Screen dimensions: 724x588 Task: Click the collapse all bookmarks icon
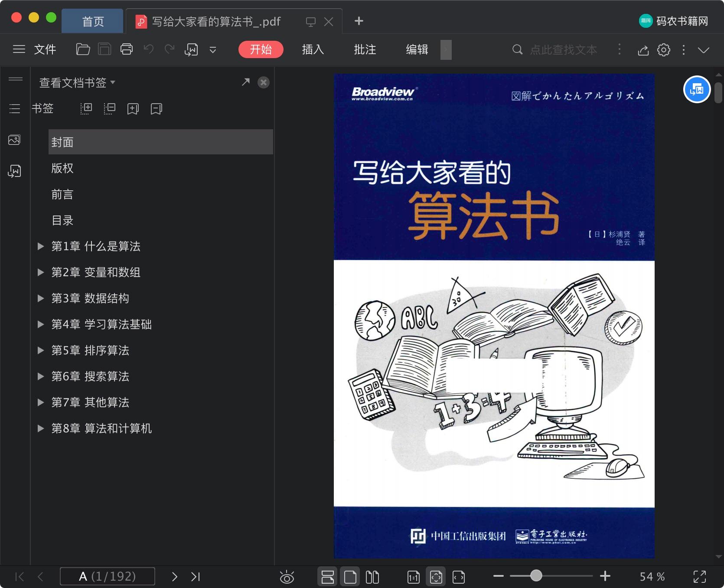pos(110,108)
